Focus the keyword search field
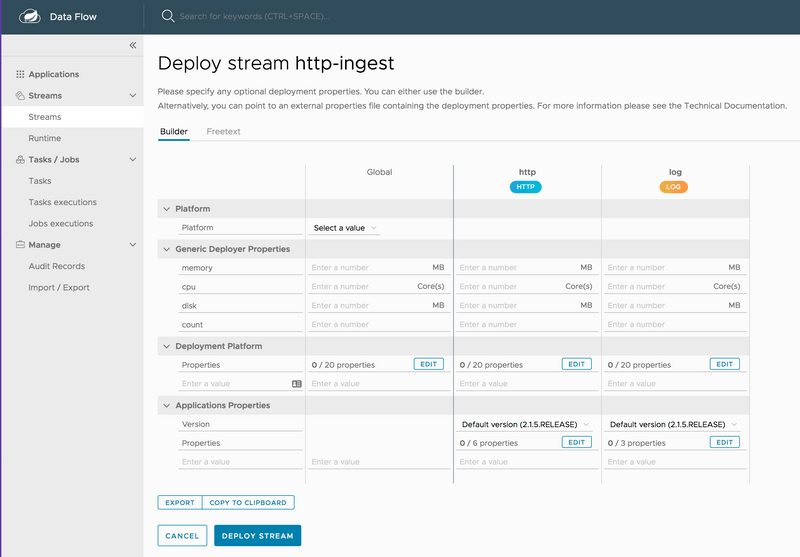 [255, 16]
